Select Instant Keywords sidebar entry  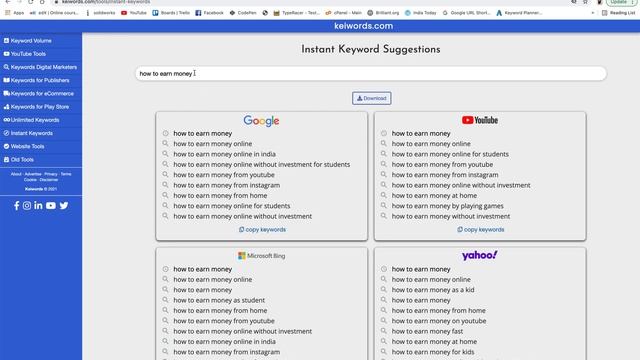point(28,133)
